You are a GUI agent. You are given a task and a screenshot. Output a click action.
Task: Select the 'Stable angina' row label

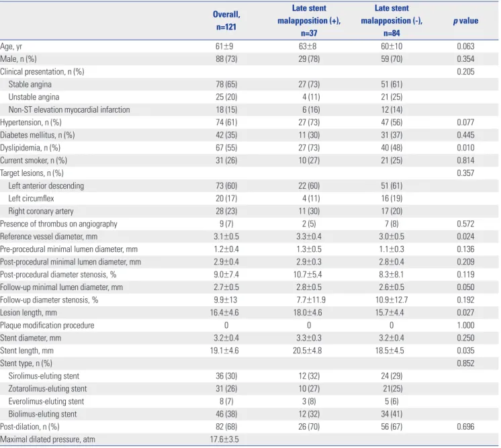click(30, 85)
